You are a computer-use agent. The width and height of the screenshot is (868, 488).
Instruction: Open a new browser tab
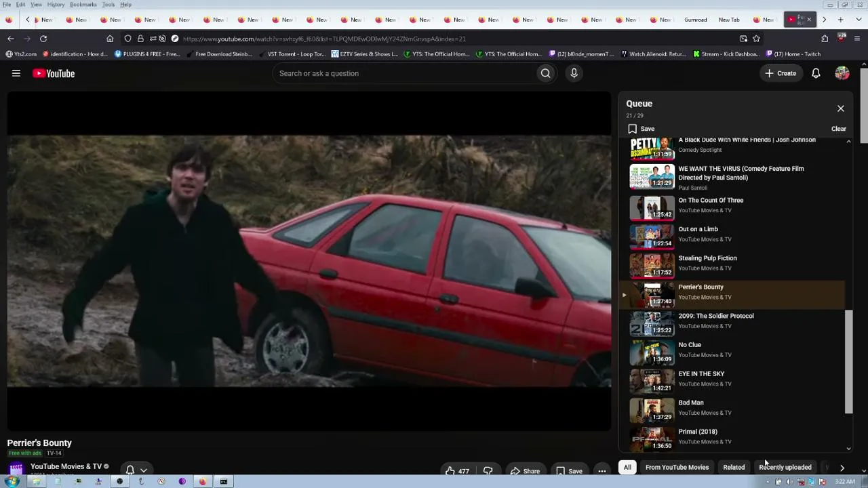pos(840,20)
